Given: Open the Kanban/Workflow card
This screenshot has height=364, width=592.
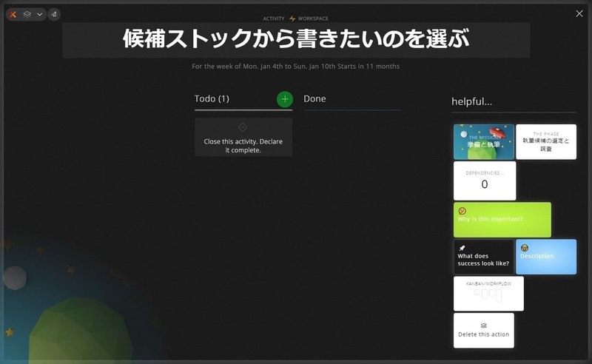Looking at the screenshot, I should pos(488,294).
